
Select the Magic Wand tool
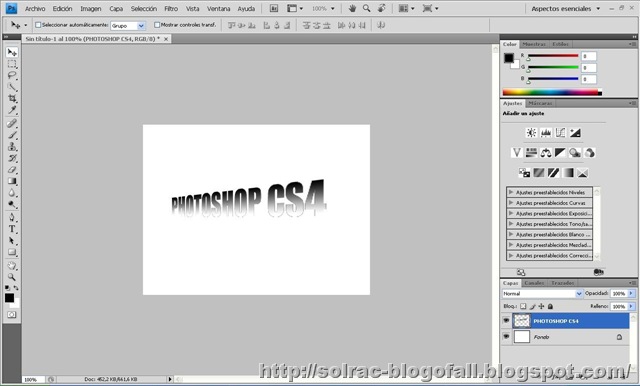(12, 87)
